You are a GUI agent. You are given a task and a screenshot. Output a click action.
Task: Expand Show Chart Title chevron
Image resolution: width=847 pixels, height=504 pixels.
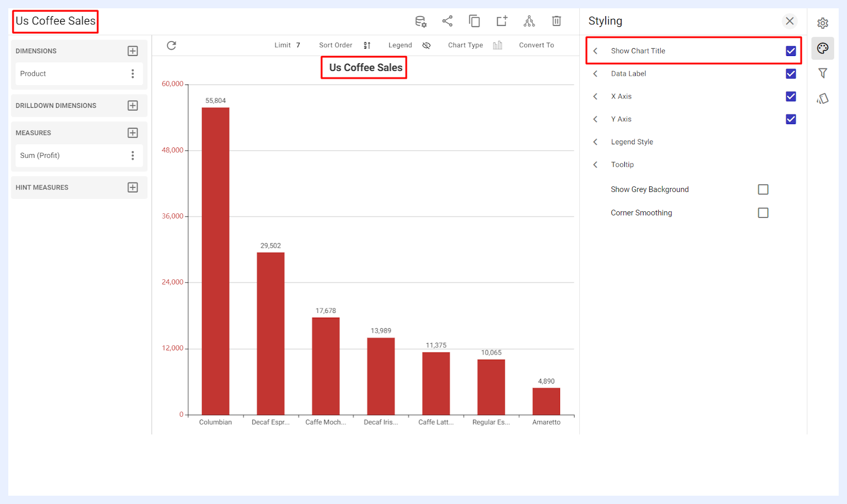pos(595,51)
